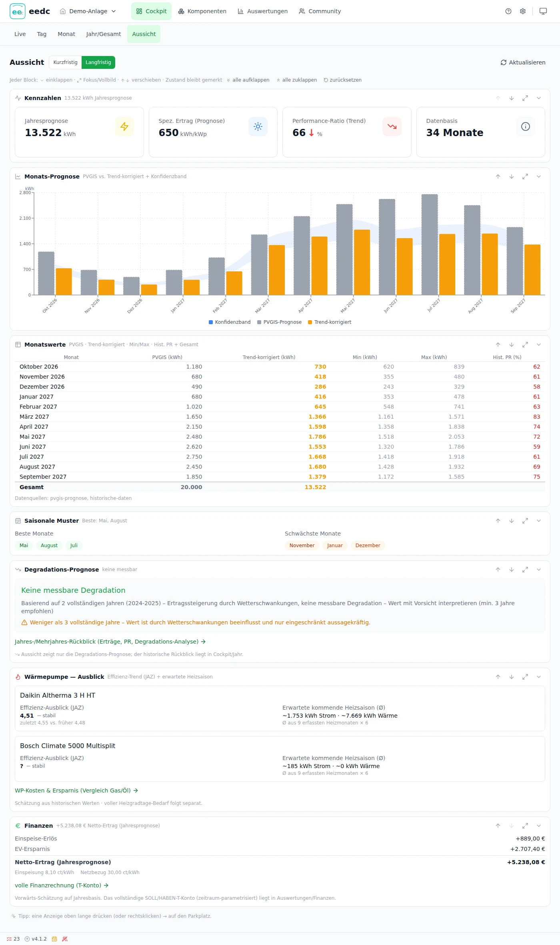The image size is (560, 945).
Task: Click the blue Konfidenzband legend swatch
Action: click(211, 322)
